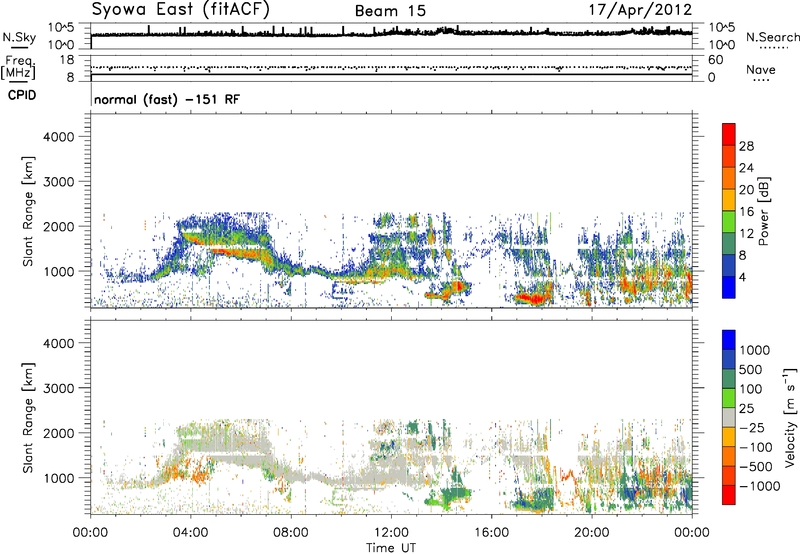The height and width of the screenshot is (554, 800).
Task: Click the dotted Nave trace in frequency panel
Action: tap(391, 67)
